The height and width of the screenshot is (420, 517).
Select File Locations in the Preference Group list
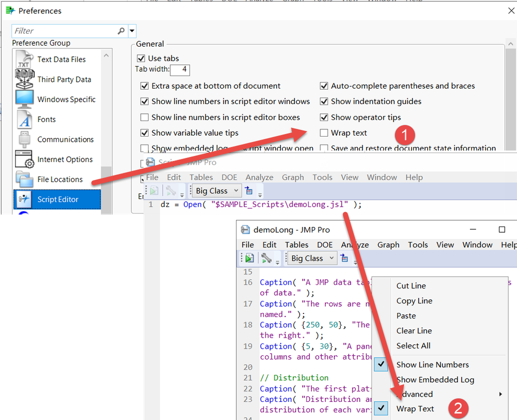click(60, 179)
